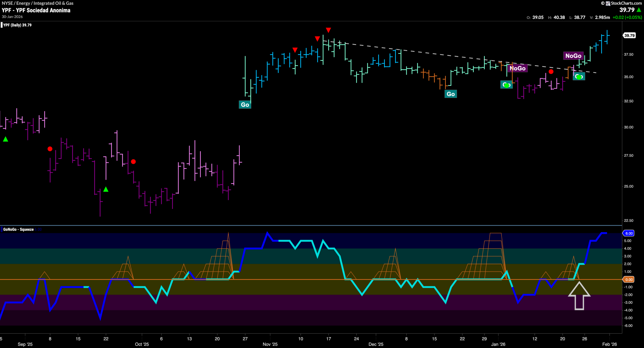Image resolution: width=644 pixels, height=348 pixels.
Task: Click the red down triangle above the November 17 bar
Action: point(328,30)
